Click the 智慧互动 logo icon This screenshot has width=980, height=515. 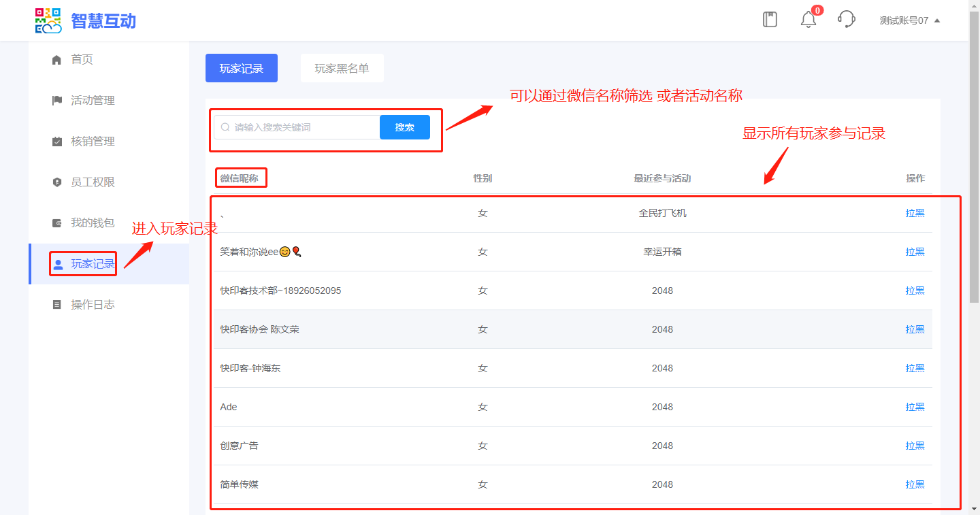(48, 21)
